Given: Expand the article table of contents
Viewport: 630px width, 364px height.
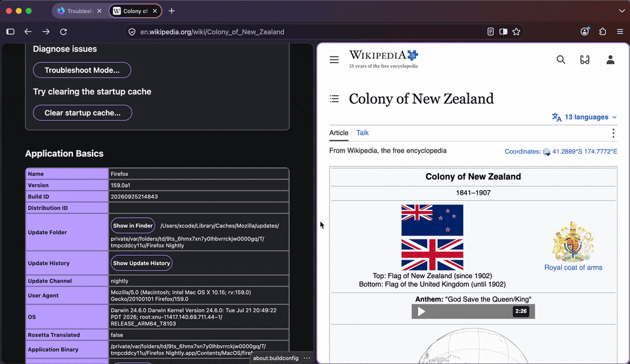Looking at the screenshot, I should point(334,99).
